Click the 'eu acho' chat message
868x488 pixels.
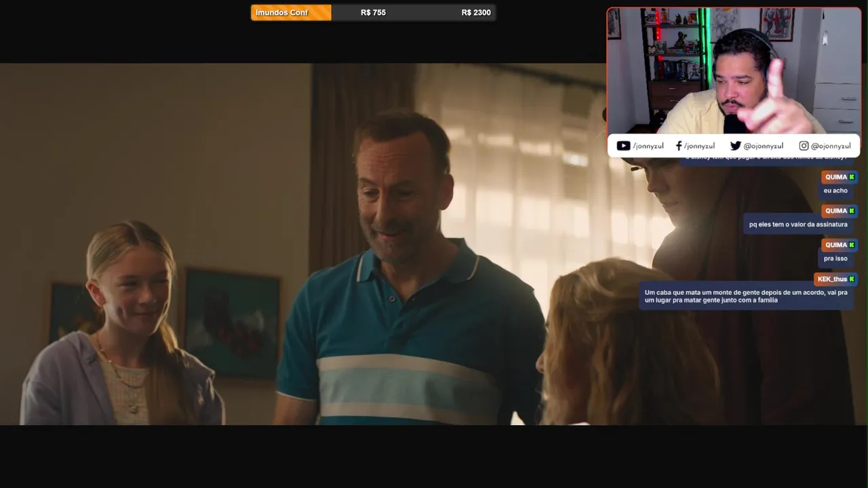[835, 190]
